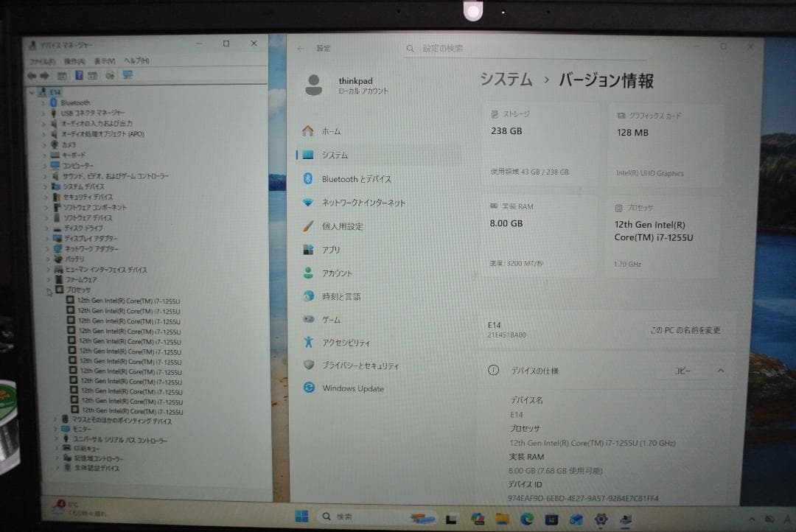Collapse the デバイスの仕様 section chevron
The image size is (796, 532).
[x=720, y=371]
